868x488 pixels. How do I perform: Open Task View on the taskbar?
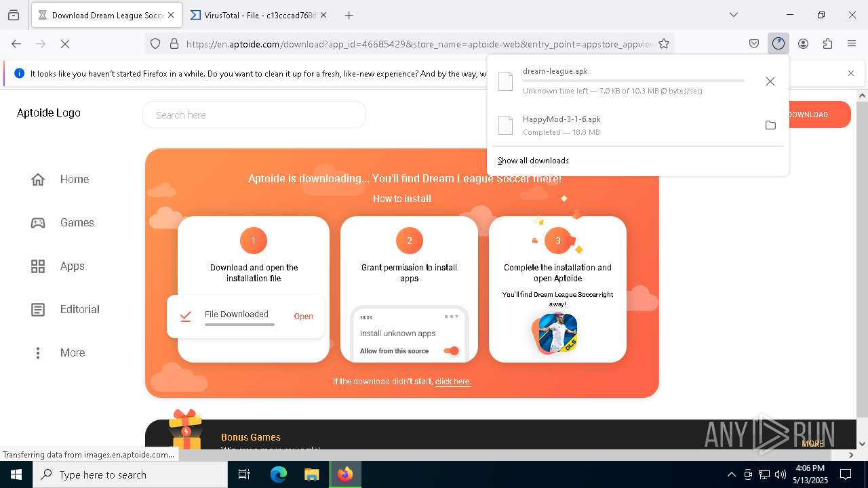(244, 474)
